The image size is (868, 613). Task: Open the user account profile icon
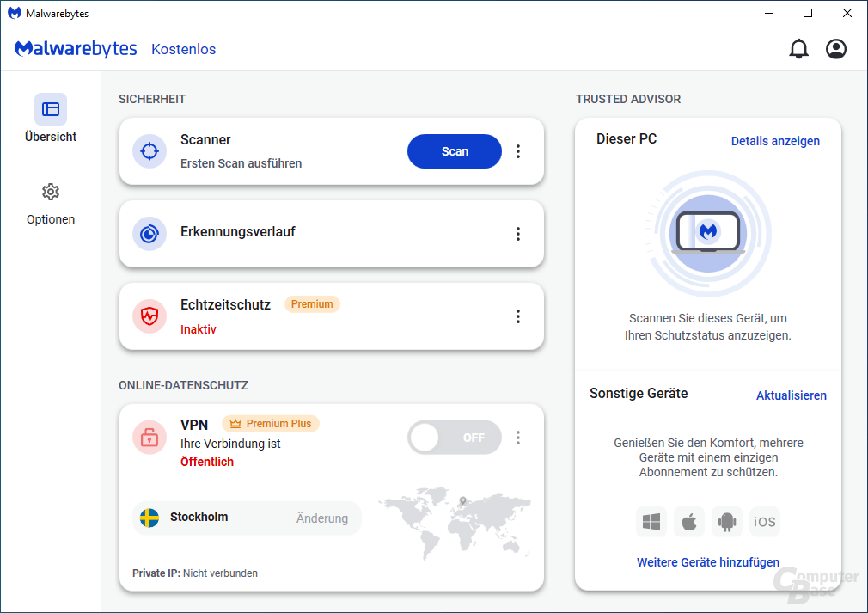836,49
